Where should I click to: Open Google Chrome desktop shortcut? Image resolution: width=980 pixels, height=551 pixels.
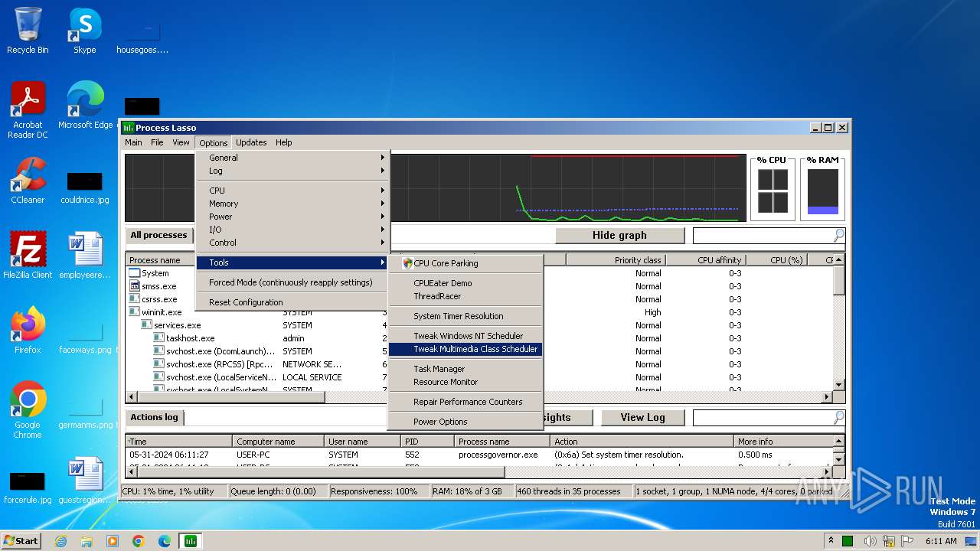click(28, 410)
